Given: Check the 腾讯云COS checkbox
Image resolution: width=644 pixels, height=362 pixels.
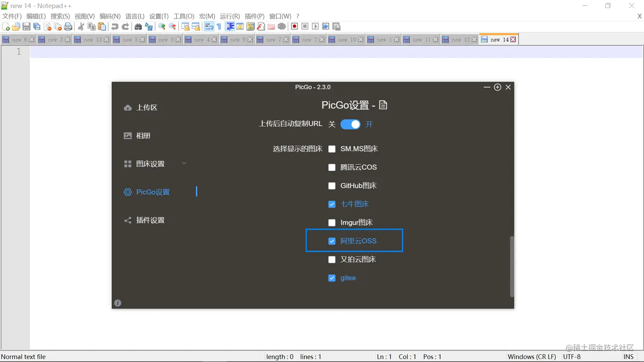Looking at the screenshot, I should tap(332, 167).
